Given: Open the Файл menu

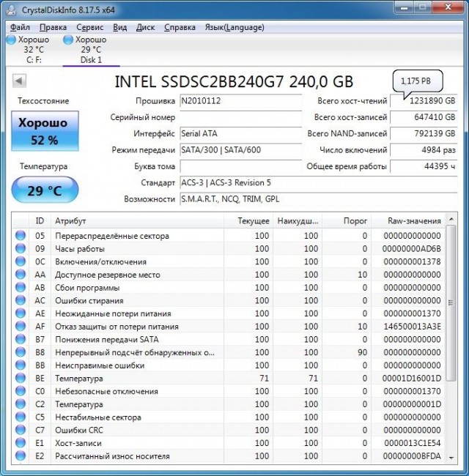Looking at the screenshot, I should [20, 27].
